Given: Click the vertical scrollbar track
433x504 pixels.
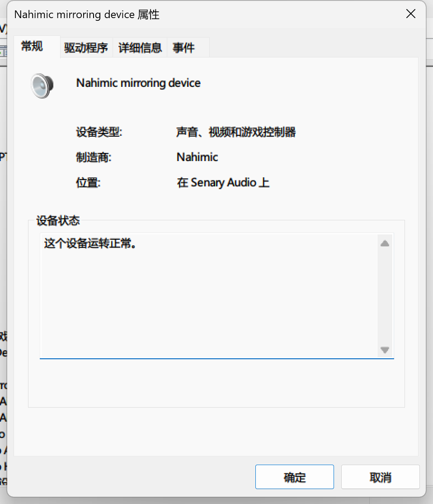Looking at the screenshot, I should 385,297.
